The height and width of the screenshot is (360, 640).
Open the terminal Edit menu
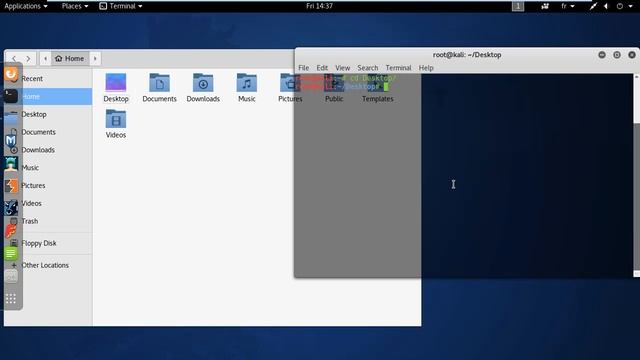pos(322,68)
